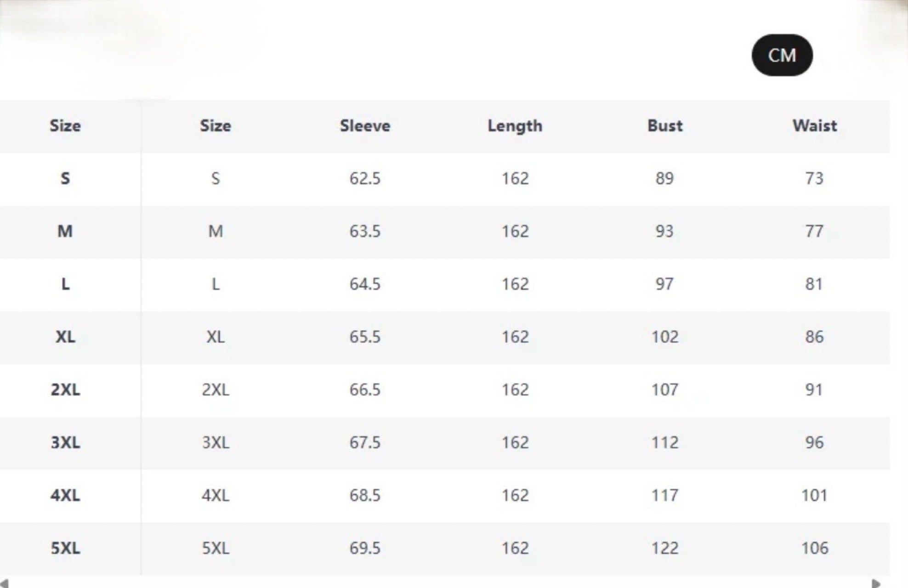Select the sleeve value 66.5
This screenshot has height=588, width=908.
(365, 390)
